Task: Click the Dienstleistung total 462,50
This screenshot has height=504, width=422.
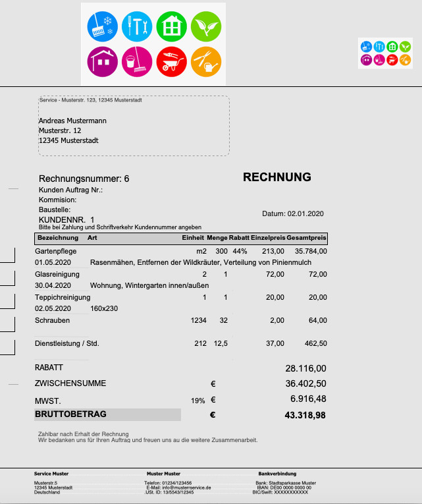Action: pos(316,344)
